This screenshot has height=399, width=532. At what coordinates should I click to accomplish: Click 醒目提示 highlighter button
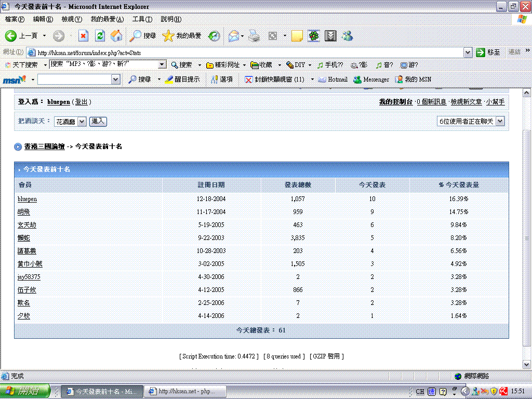tap(182, 79)
